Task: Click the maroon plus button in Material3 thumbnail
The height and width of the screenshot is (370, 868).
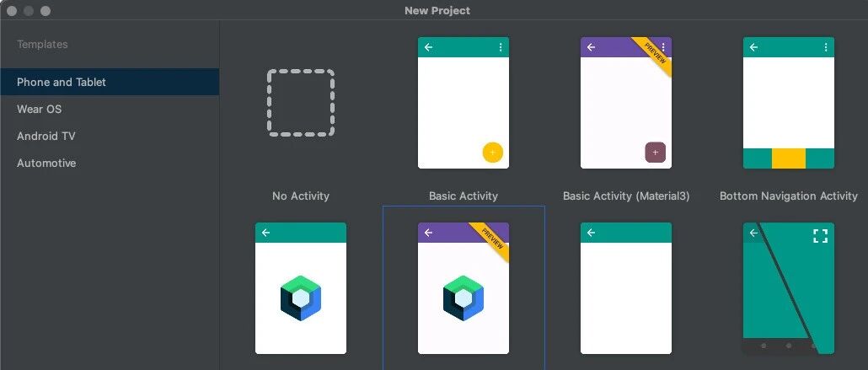Action: 656,153
